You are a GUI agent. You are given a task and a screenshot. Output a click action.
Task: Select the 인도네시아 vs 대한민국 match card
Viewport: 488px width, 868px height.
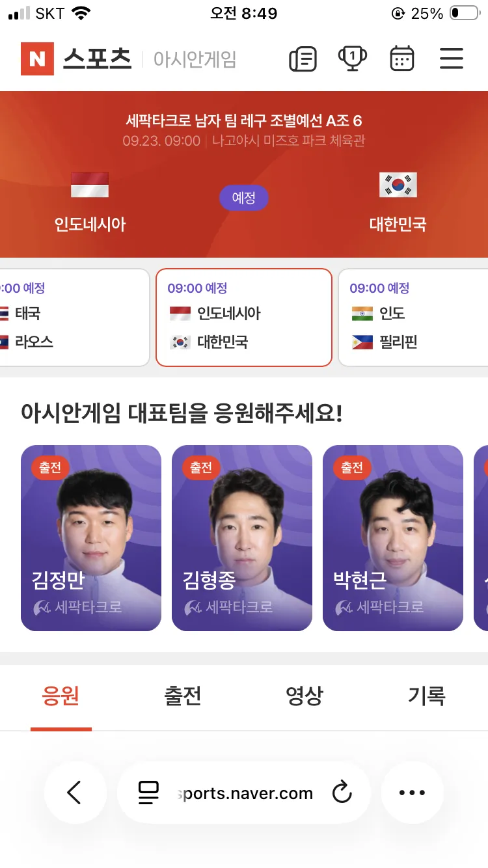244,318
